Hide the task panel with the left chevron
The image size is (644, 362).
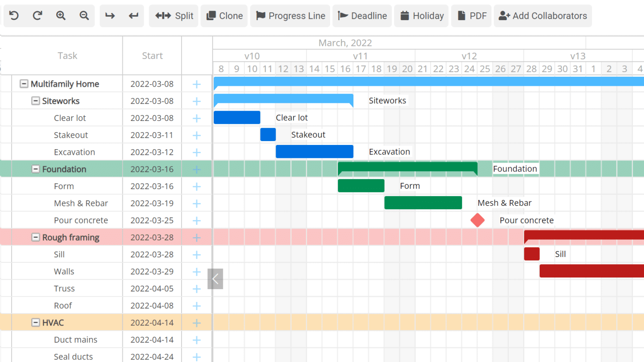pyautogui.click(x=215, y=279)
